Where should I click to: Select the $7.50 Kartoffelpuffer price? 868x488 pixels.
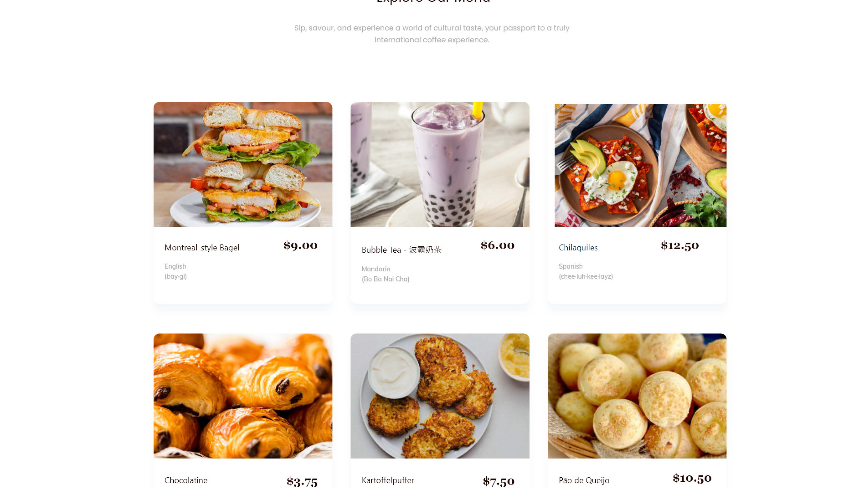point(498,482)
